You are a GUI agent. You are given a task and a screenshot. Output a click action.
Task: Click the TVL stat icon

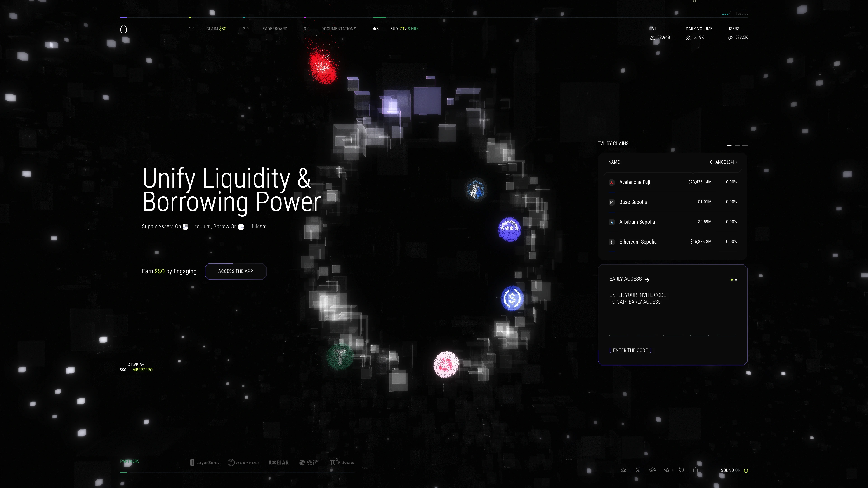(x=652, y=38)
